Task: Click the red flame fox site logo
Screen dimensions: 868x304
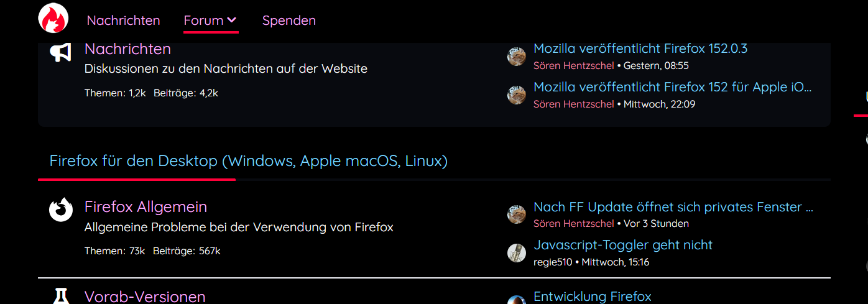Action: [53, 17]
